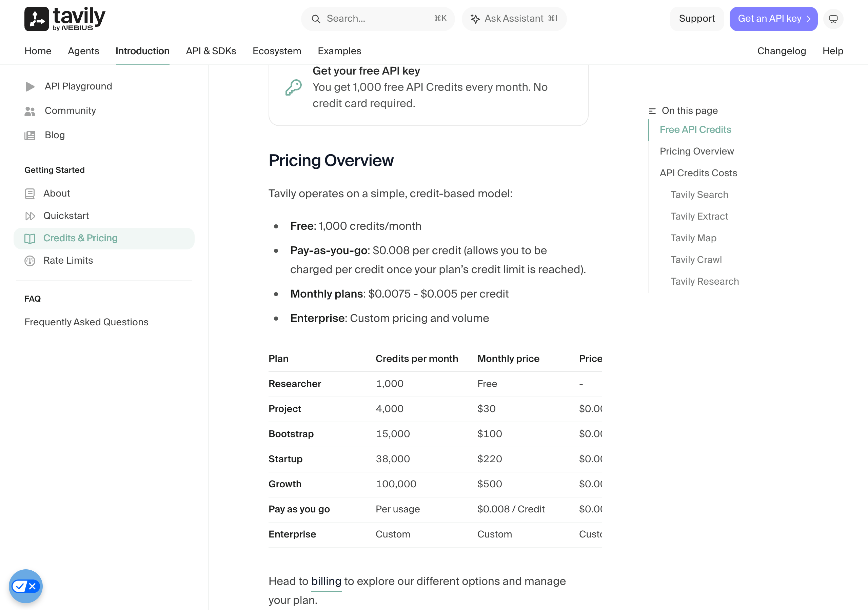Click the Community people icon
This screenshot has height=610, width=868.
[x=30, y=111]
